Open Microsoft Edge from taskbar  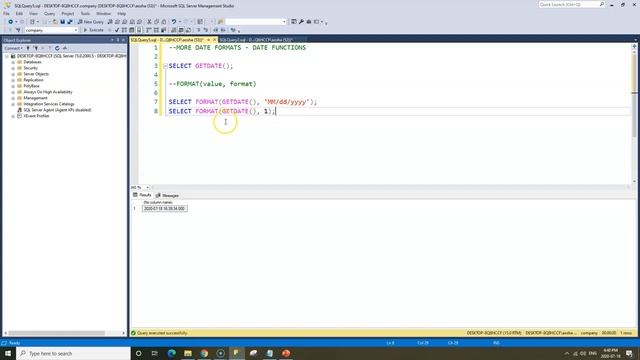coord(171,353)
